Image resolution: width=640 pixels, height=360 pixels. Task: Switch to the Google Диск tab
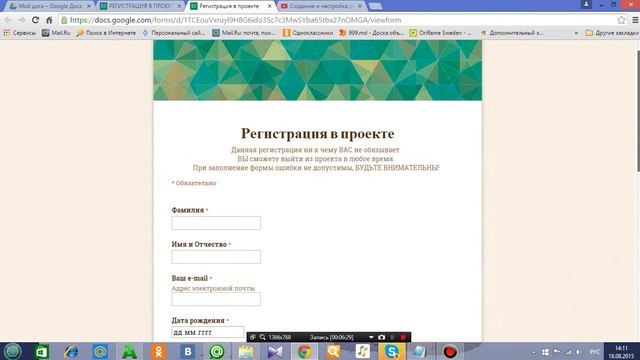pyautogui.click(x=50, y=6)
